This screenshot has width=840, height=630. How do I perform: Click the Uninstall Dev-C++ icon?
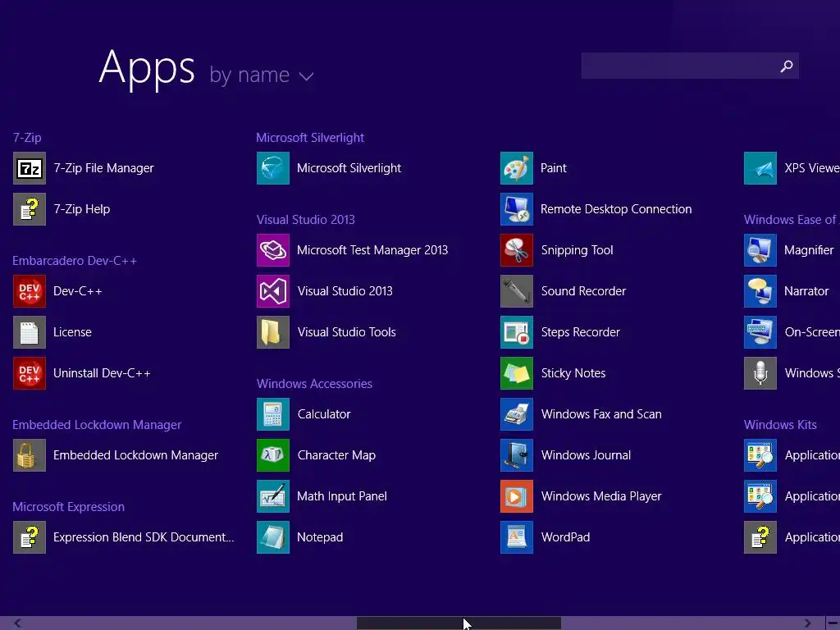click(30, 373)
